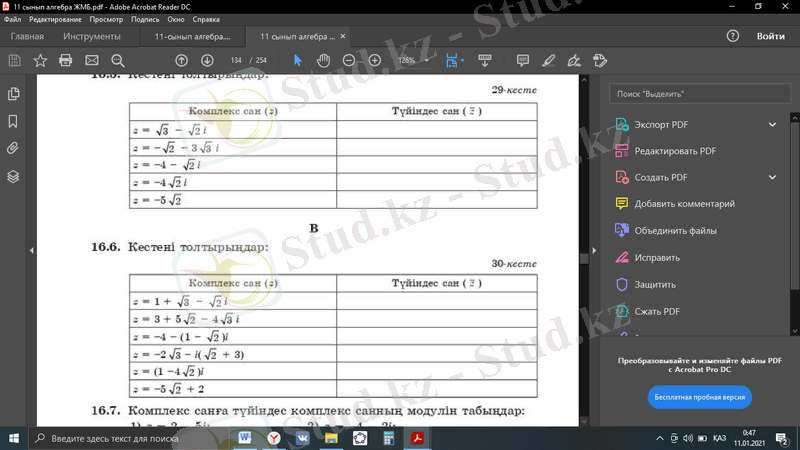
Task: Open the attachments paperclip panel
Action: (14, 148)
